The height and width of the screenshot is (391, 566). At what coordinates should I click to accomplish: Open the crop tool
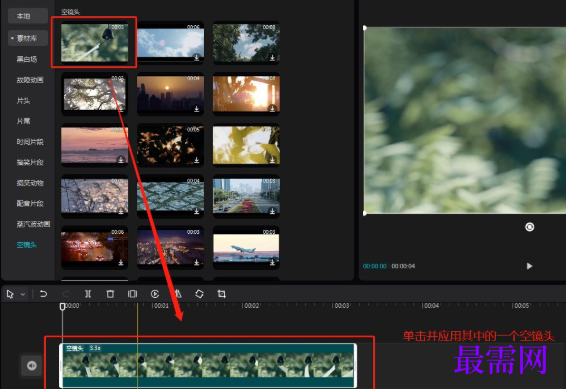click(222, 294)
